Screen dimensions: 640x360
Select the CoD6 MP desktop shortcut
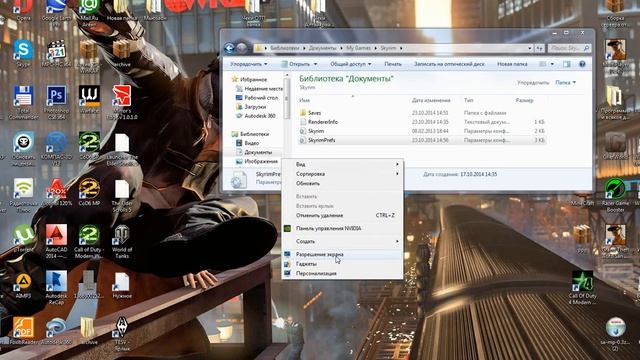pyautogui.click(x=89, y=192)
